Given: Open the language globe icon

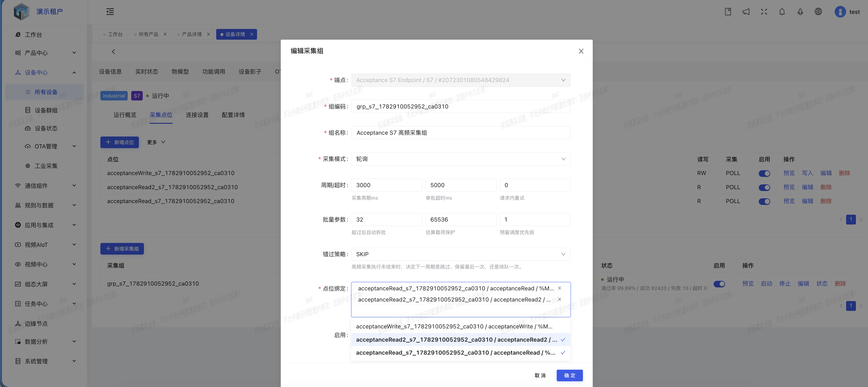Looking at the screenshot, I should pyautogui.click(x=818, y=12).
